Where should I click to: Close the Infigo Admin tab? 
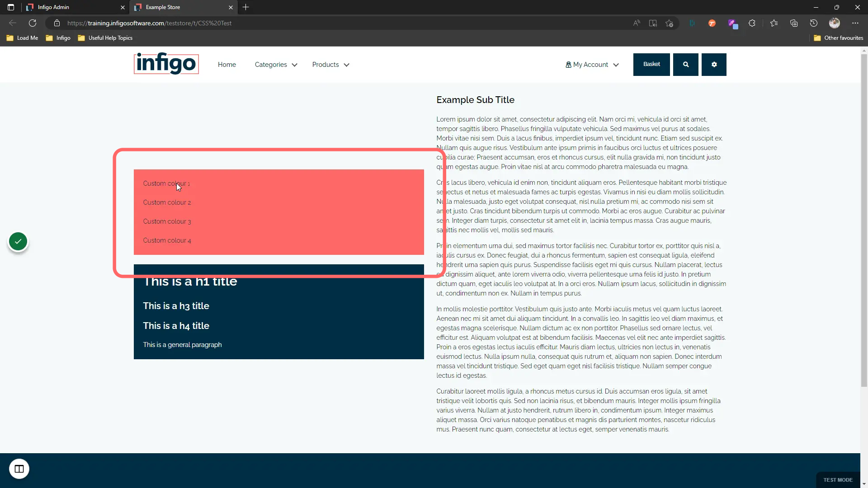pyautogui.click(x=123, y=7)
